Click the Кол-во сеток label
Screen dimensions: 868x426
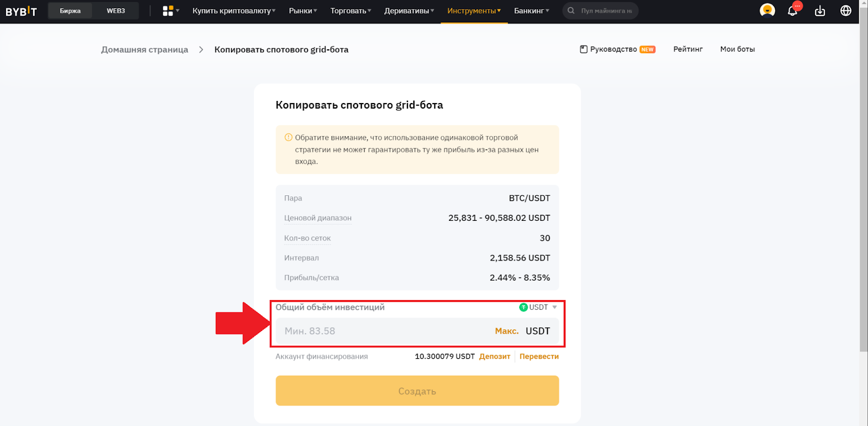pos(308,238)
